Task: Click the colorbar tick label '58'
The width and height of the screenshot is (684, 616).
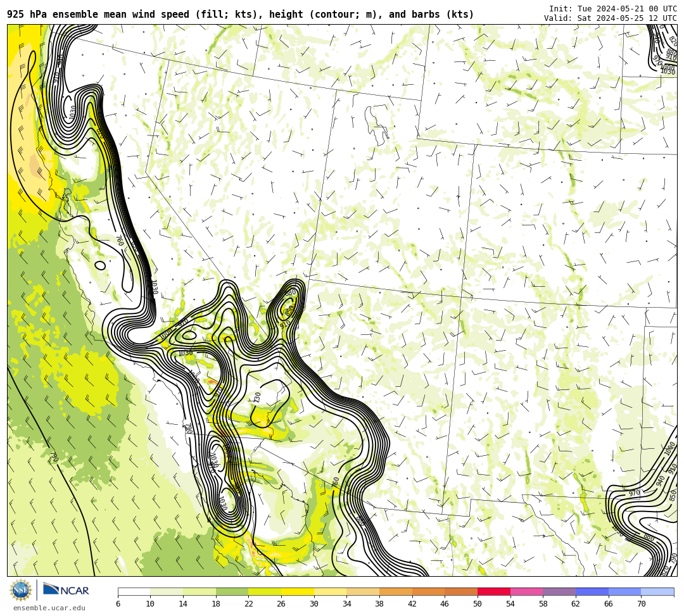Action: point(543,604)
